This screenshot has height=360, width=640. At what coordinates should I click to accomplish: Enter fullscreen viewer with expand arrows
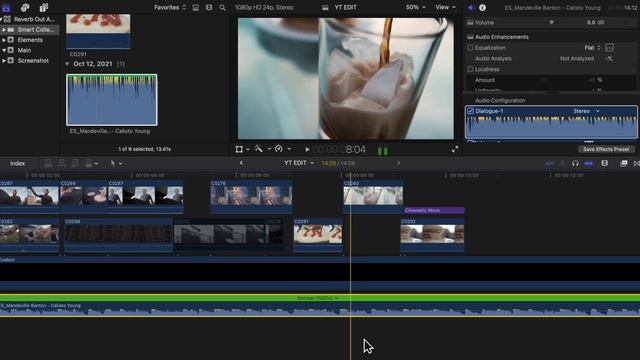point(455,149)
